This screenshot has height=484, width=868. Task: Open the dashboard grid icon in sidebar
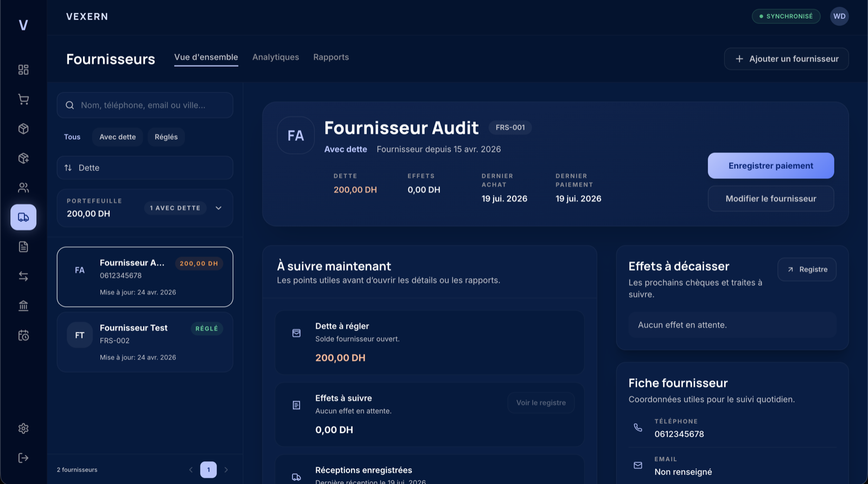pos(23,69)
